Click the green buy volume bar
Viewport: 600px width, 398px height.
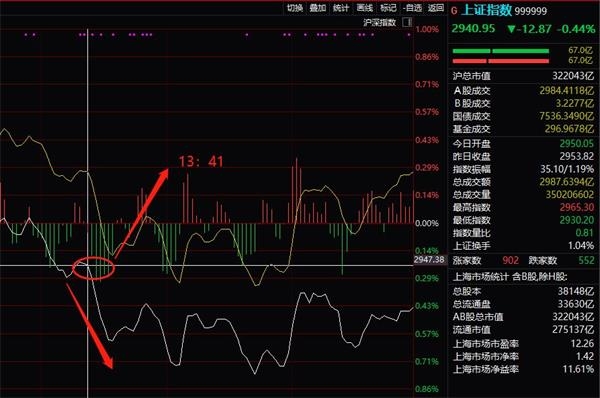501,51
